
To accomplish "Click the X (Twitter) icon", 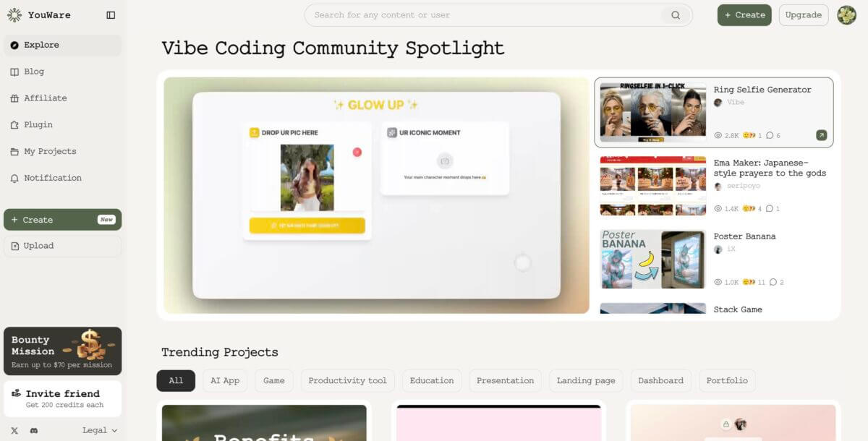I will (14, 430).
